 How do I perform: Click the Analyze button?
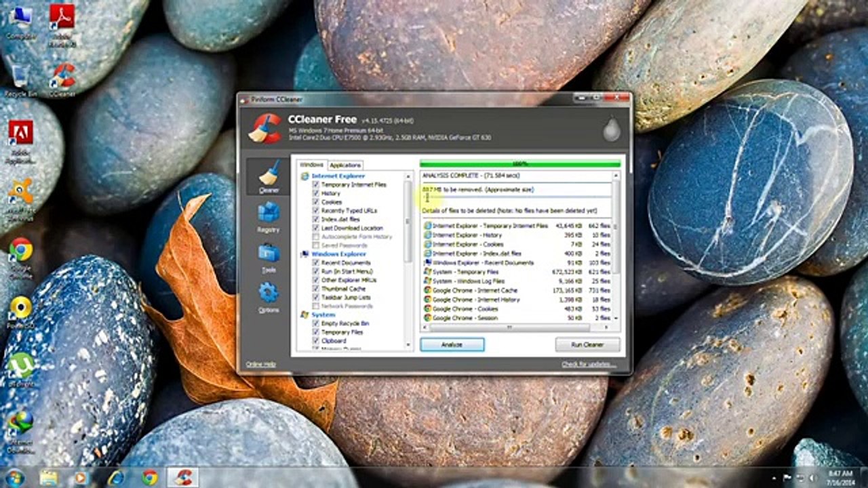coord(452,344)
